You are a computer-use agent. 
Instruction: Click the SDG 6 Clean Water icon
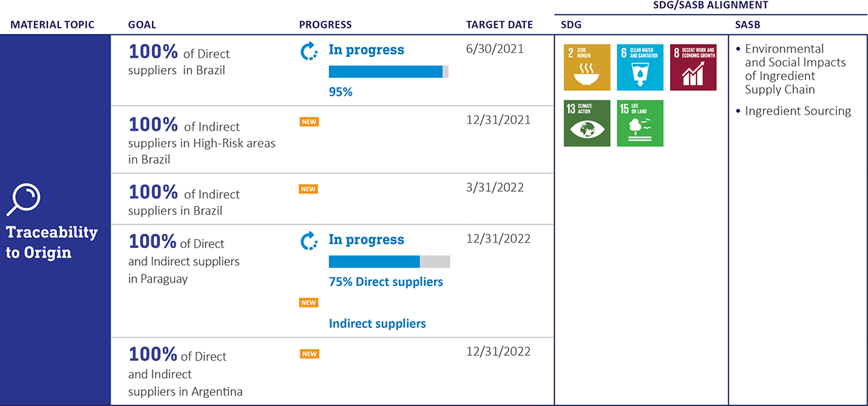pyautogui.click(x=639, y=67)
